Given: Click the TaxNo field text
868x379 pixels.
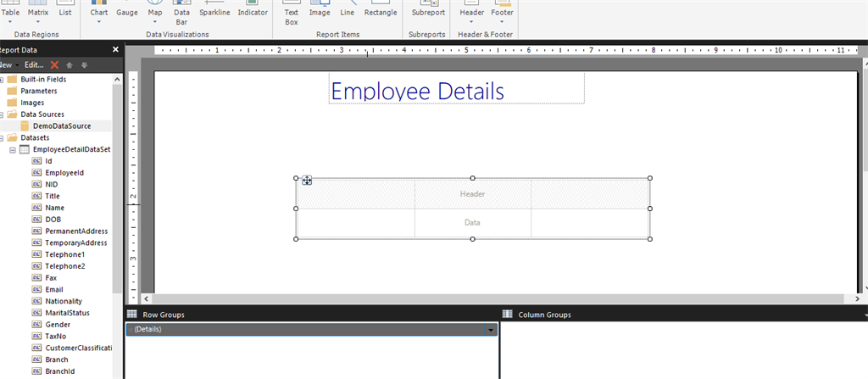Looking at the screenshot, I should [57, 336].
